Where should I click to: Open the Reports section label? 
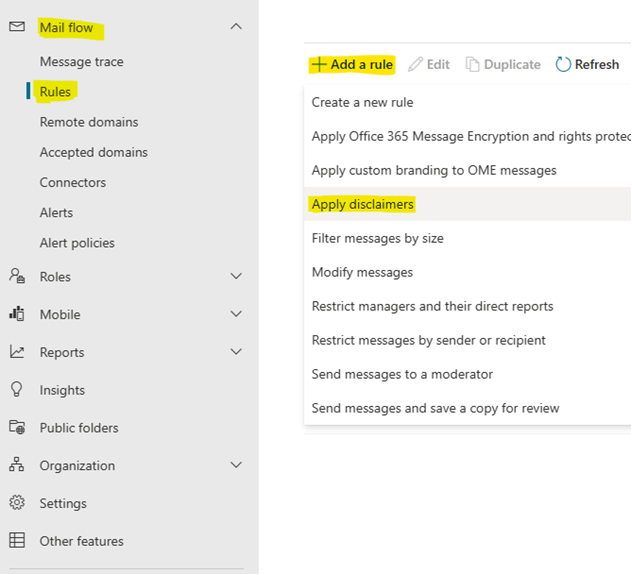coord(62,352)
